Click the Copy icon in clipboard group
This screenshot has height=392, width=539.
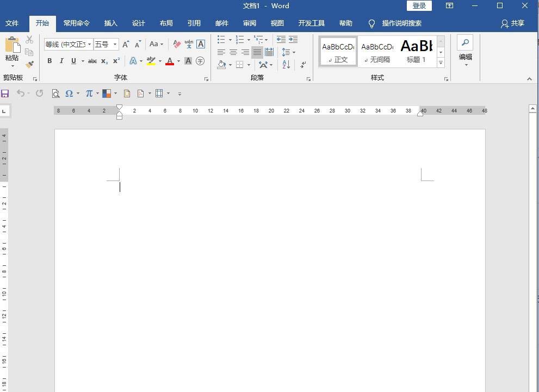pos(29,52)
